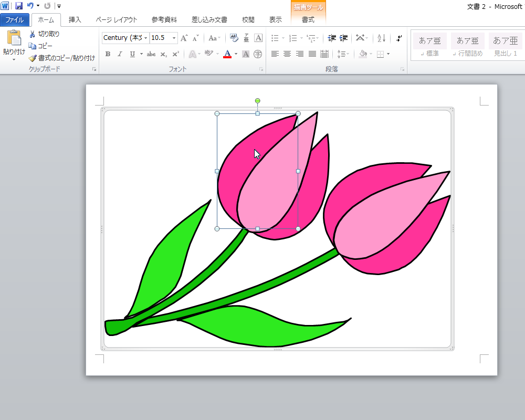Image resolution: width=525 pixels, height=420 pixels.
Task: Click the Sort A-Z icon
Action: click(382, 38)
